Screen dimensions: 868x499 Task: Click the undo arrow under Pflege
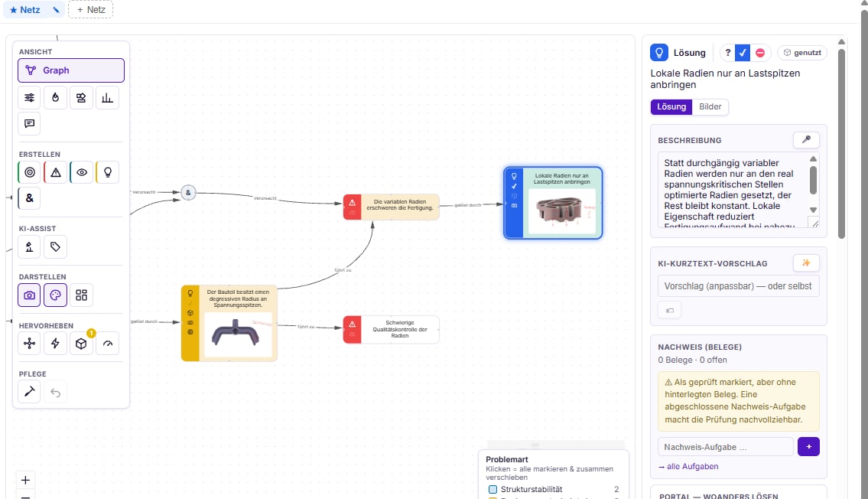click(55, 392)
